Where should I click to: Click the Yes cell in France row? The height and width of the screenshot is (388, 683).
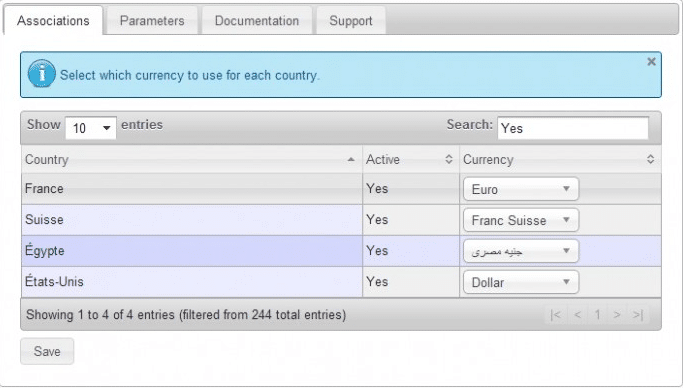coord(411,189)
